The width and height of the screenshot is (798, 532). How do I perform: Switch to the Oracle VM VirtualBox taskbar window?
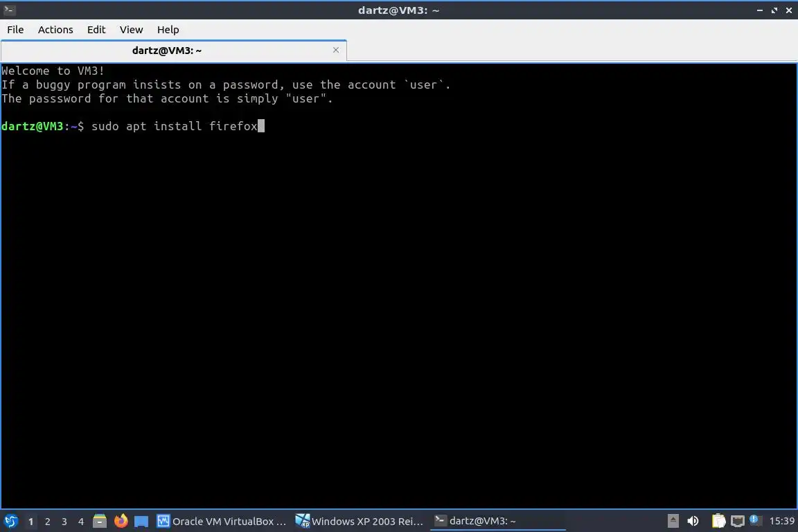click(x=222, y=521)
